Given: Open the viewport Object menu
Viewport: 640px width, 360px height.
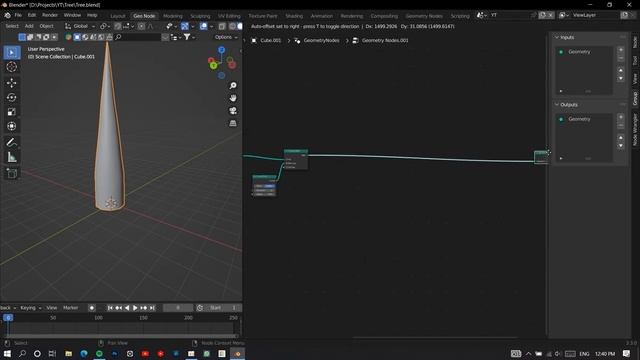Looking at the screenshot, I should pyautogui.click(x=46, y=26).
